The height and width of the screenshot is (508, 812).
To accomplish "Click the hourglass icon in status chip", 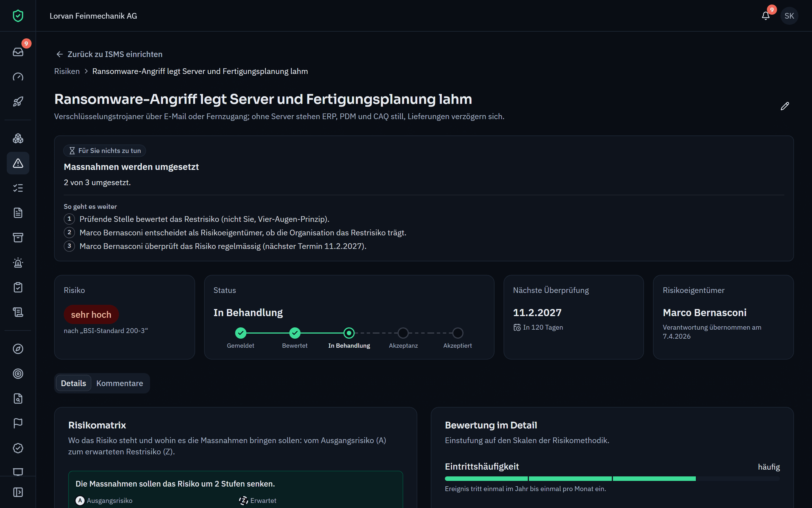I will coord(72,151).
